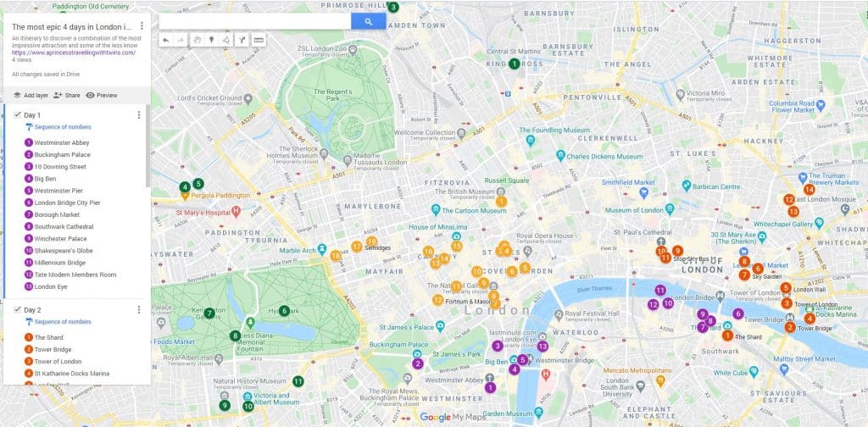Image resolution: width=868 pixels, height=427 pixels.
Task: Click yellow marker 18 near Marble Arch
Action: click(x=336, y=256)
